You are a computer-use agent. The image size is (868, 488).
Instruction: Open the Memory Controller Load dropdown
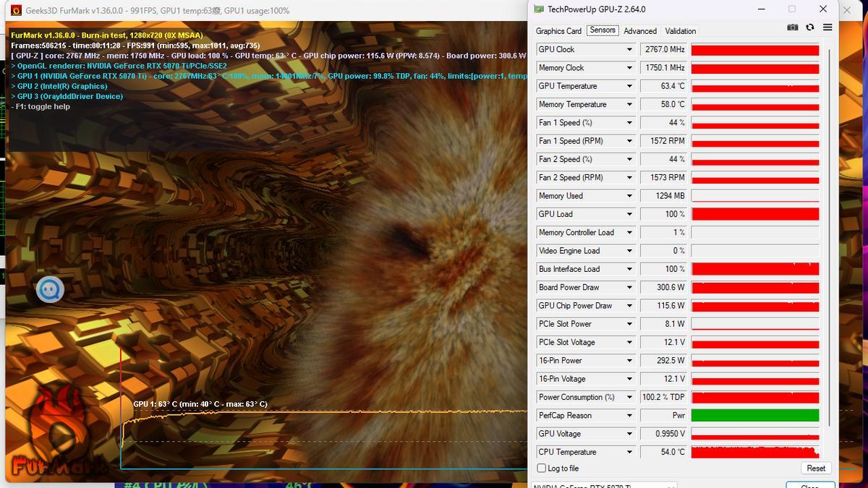pyautogui.click(x=629, y=233)
